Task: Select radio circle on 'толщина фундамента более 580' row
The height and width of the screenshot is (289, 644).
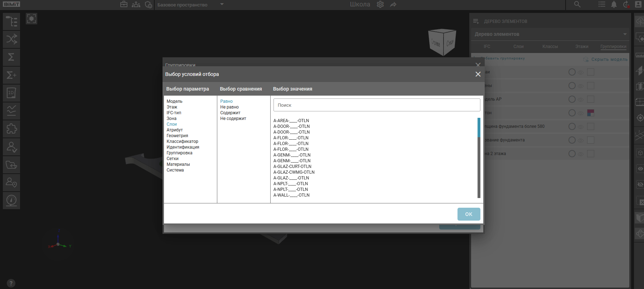Action: point(572,126)
